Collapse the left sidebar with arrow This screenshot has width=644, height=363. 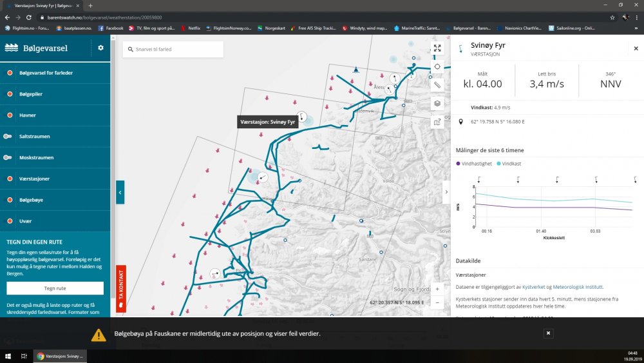pos(120,192)
